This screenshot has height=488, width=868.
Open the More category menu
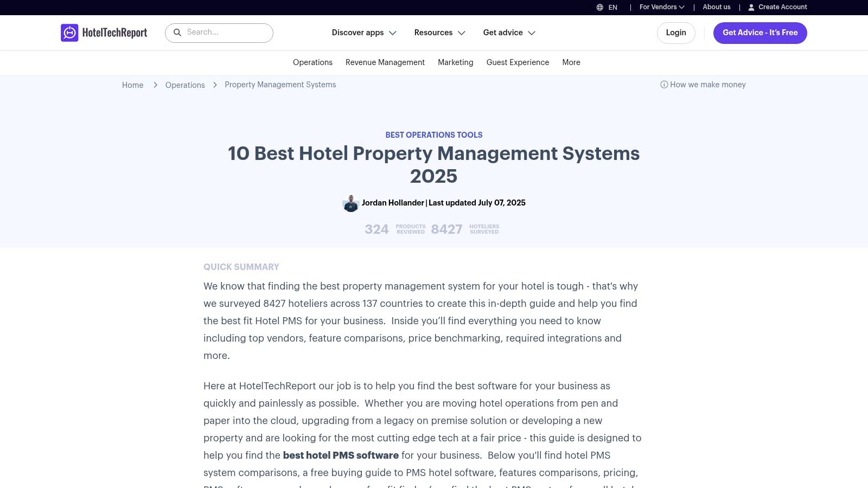click(x=571, y=62)
